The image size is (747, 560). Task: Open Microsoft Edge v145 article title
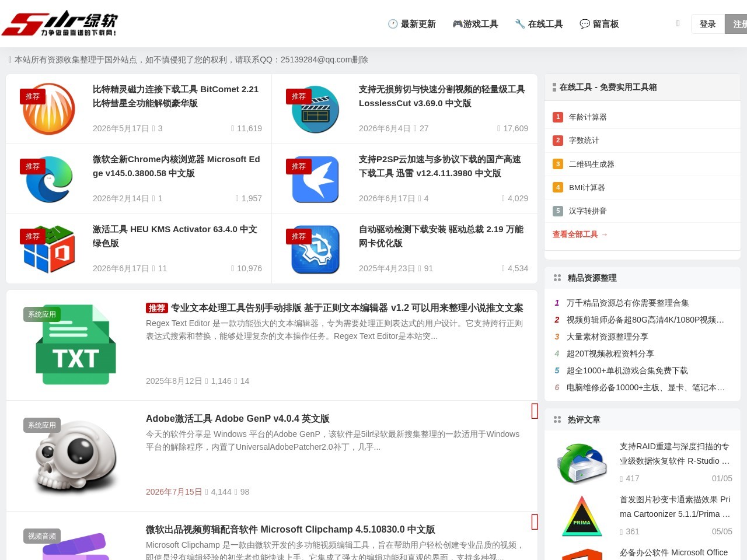tap(176, 166)
